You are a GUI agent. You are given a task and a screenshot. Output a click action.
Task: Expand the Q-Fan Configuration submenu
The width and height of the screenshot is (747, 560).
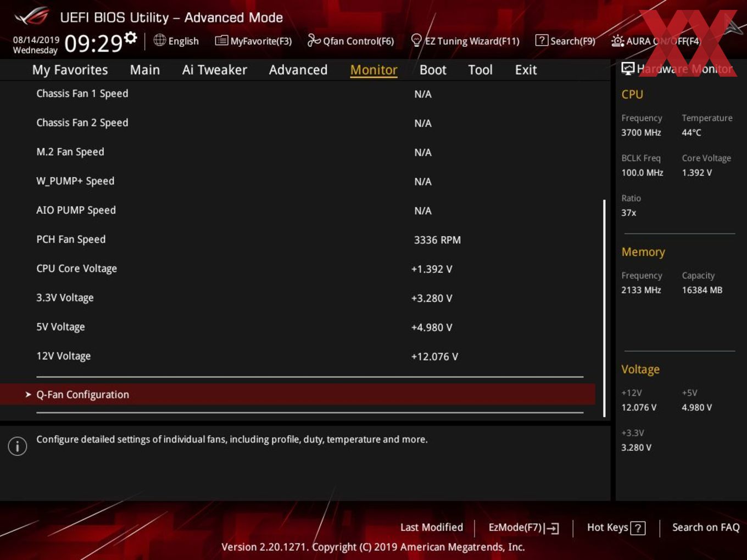click(297, 394)
